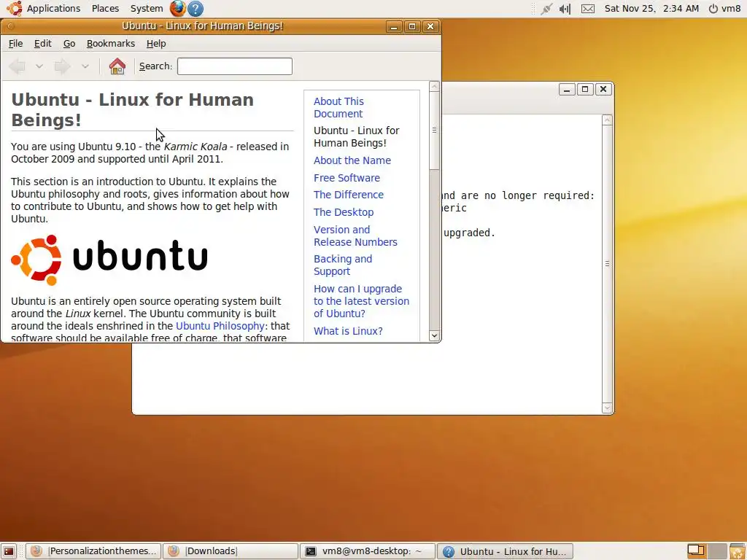This screenshot has width=747, height=560.
Task: Minimize the terminal window
Action: click(567, 89)
